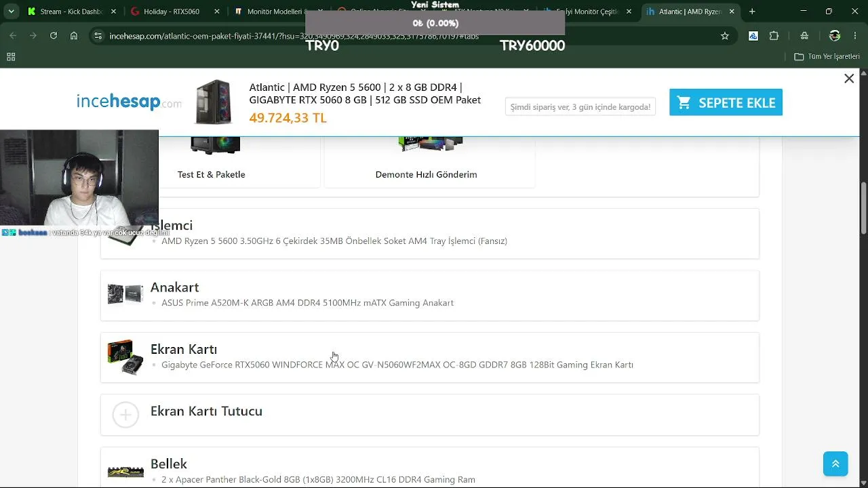Click the Atlantic AMD Ryzen 5 5600 product title

click(x=365, y=94)
